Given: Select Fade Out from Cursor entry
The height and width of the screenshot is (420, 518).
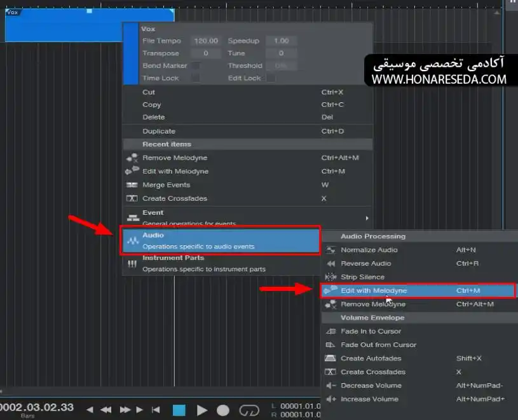Looking at the screenshot, I should pyautogui.click(x=419, y=345).
